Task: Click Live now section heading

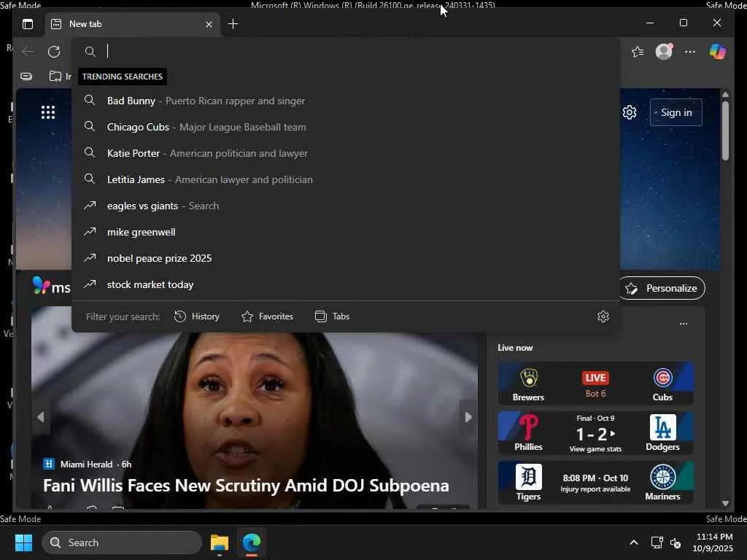Action: [x=515, y=348]
